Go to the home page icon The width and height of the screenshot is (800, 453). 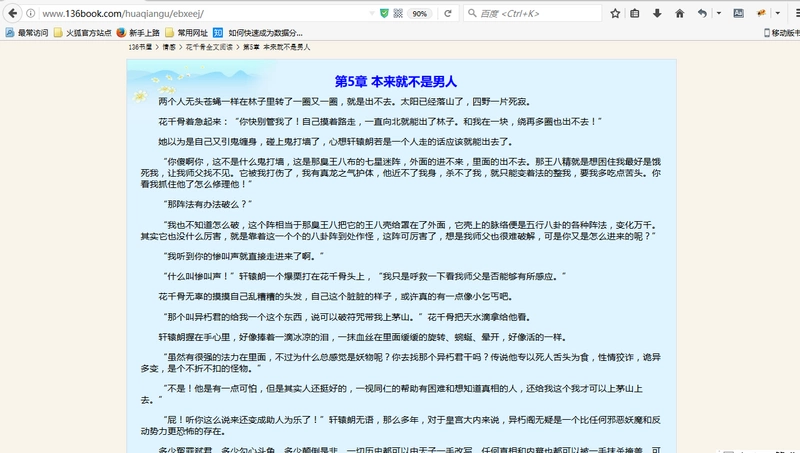tap(680, 13)
